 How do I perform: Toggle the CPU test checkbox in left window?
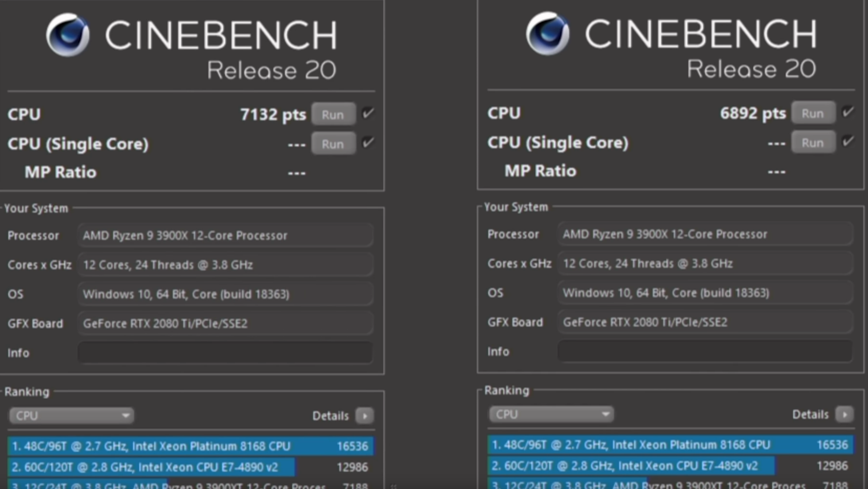coord(368,113)
